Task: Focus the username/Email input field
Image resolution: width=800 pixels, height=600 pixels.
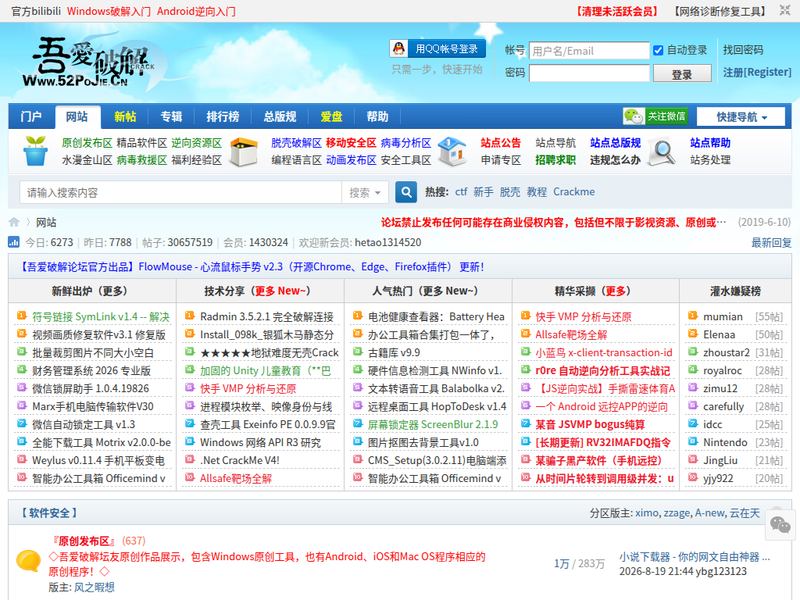Action: point(589,51)
